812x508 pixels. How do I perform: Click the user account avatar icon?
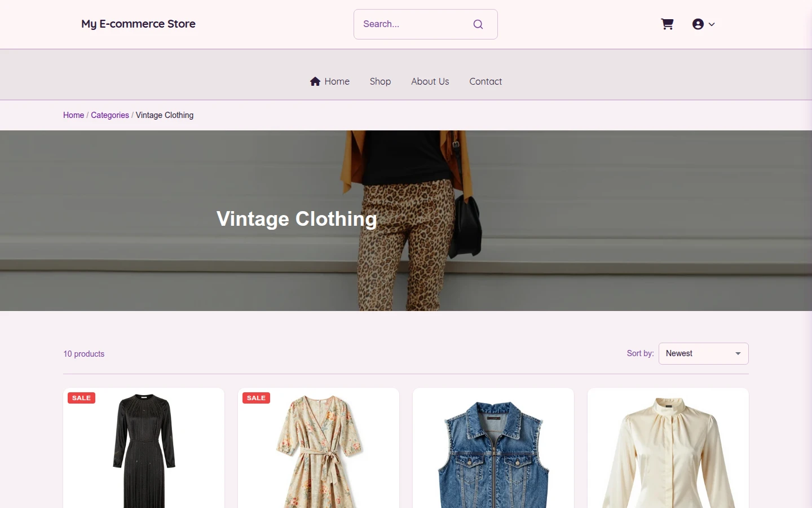[698, 24]
